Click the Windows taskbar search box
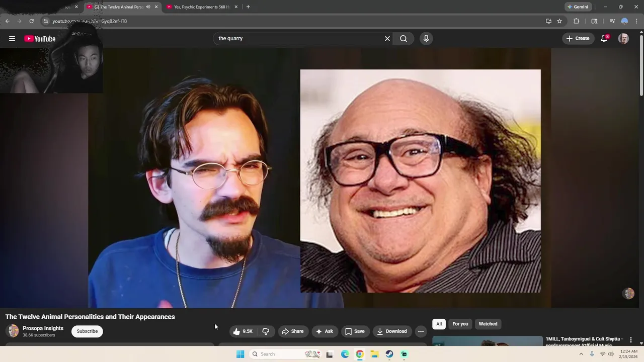The height and width of the screenshot is (362, 644). [286, 354]
